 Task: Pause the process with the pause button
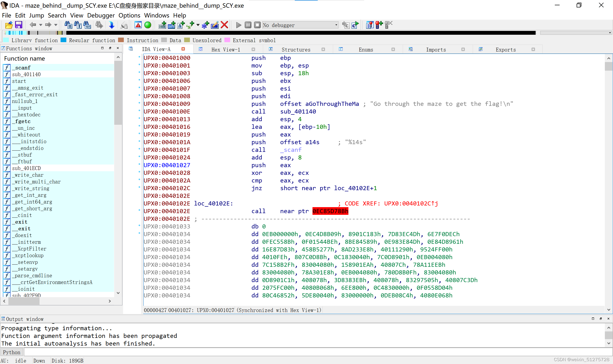[x=248, y=25]
